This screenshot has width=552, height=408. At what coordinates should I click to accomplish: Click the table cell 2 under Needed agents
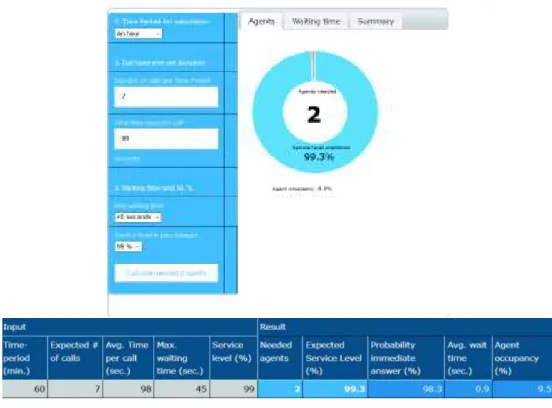coord(280,389)
